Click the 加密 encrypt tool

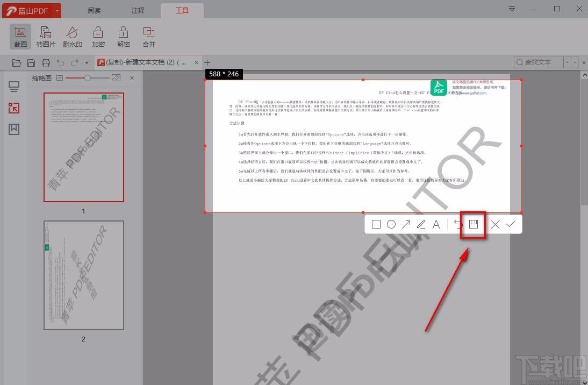(98, 37)
